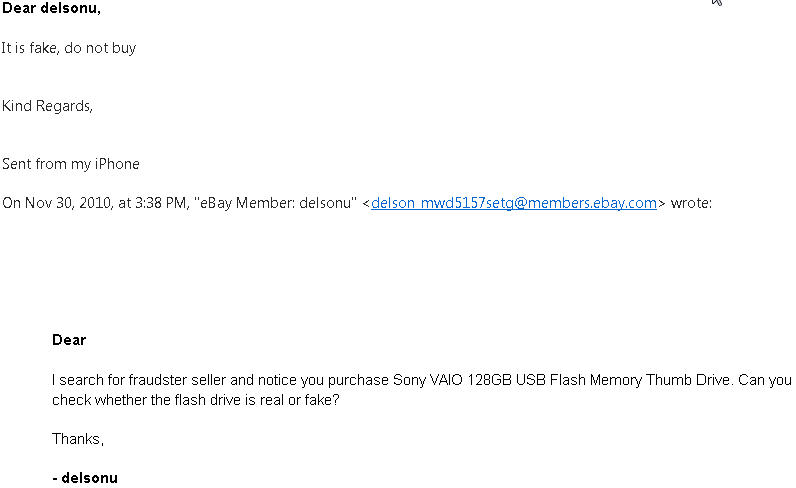Screen dimensions: 796x488
Task: Click the word "iPhone" in the signature
Action: [x=117, y=164]
